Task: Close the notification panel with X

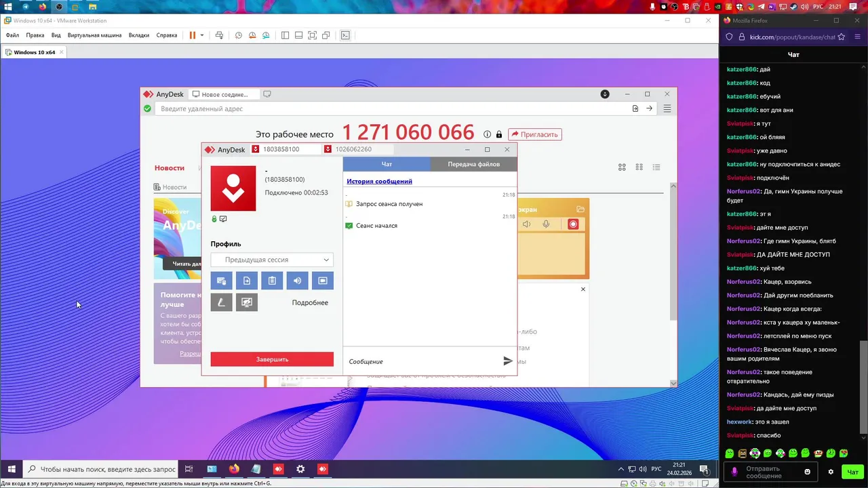Action: (x=583, y=289)
